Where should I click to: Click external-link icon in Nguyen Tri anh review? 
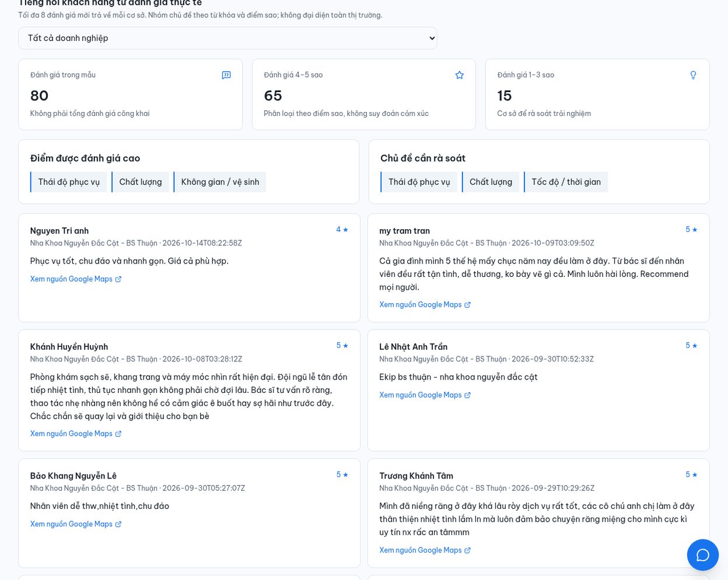(x=118, y=279)
